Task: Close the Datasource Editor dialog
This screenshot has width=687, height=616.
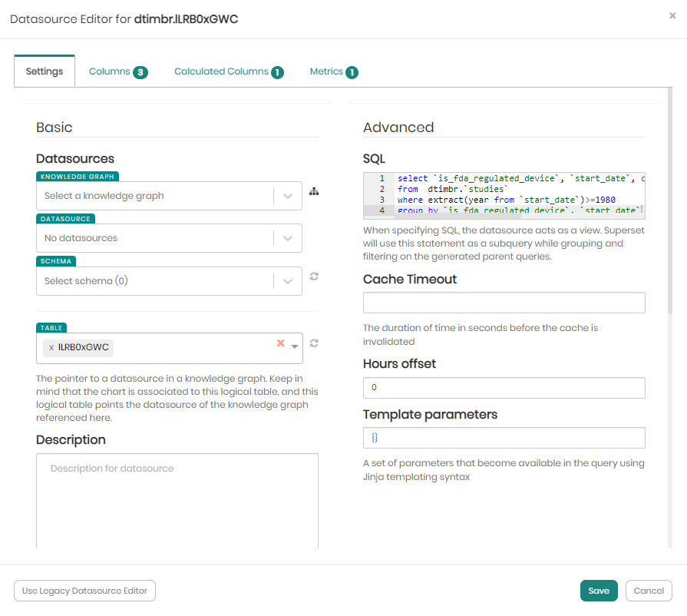Action: point(672,15)
